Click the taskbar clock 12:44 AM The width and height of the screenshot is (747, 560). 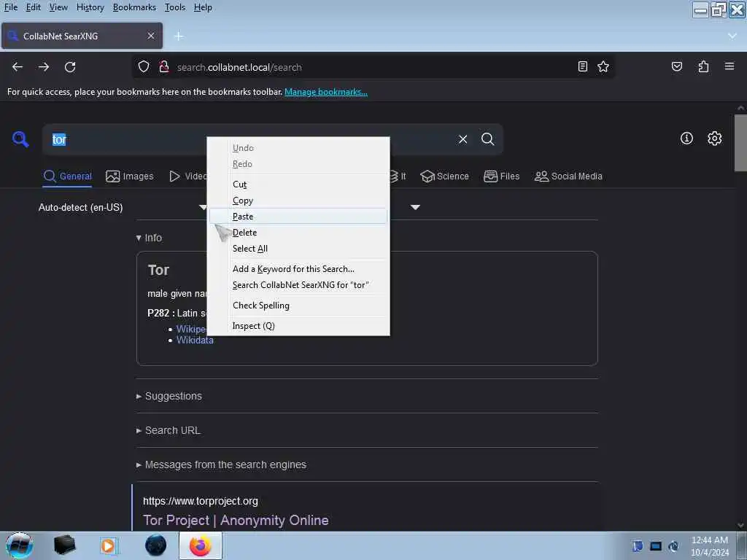coord(709,540)
